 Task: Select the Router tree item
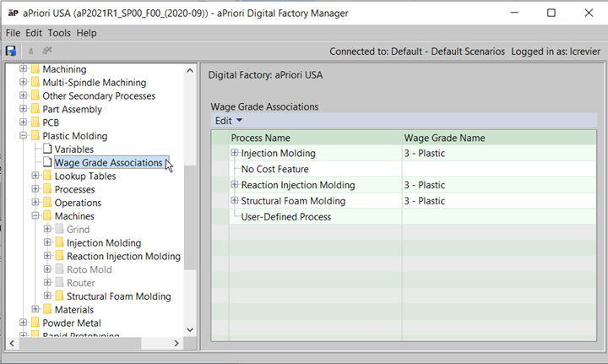tap(81, 283)
